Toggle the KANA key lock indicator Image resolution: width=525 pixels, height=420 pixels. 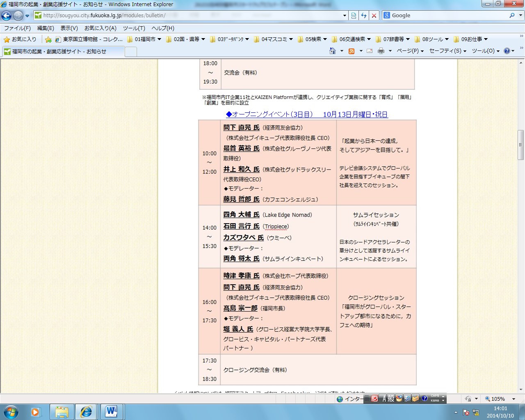tap(435, 401)
